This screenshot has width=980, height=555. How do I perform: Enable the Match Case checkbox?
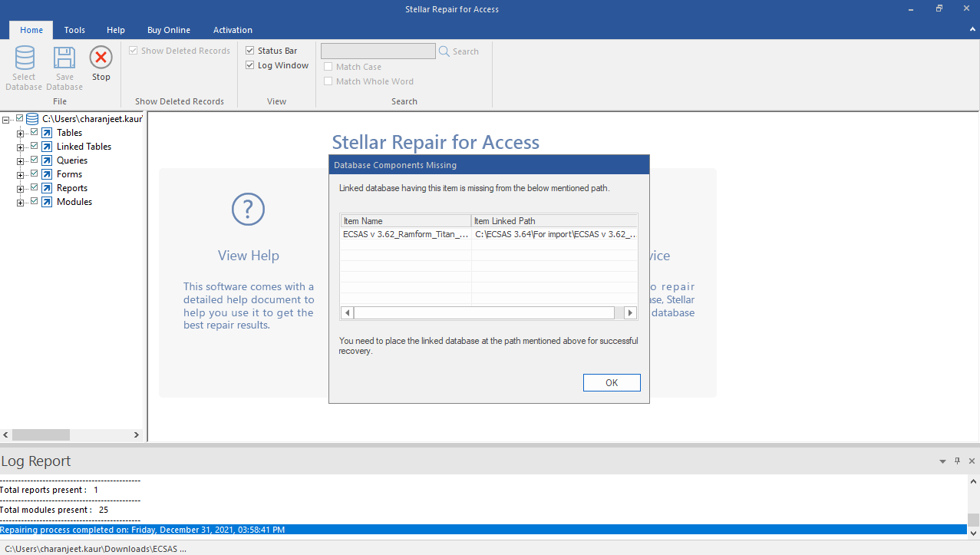point(328,67)
